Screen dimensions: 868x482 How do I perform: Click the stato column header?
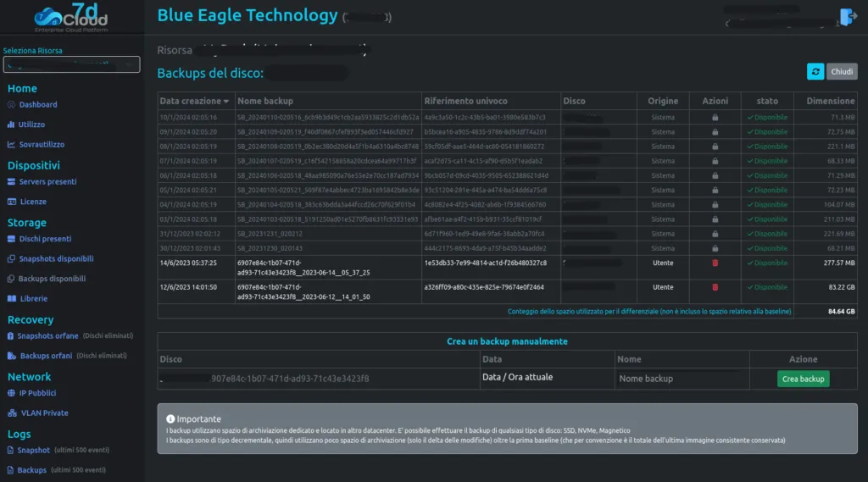[766, 101]
